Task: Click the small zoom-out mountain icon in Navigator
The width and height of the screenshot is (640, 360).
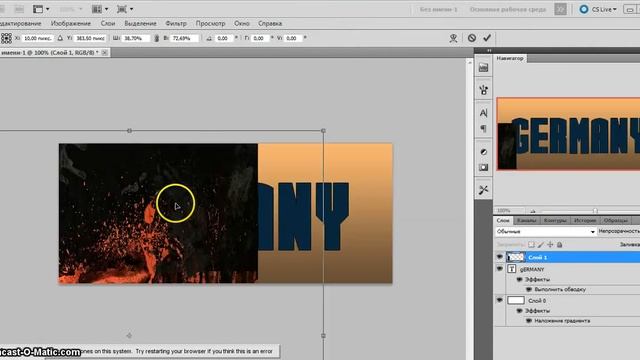Action: 533,211
